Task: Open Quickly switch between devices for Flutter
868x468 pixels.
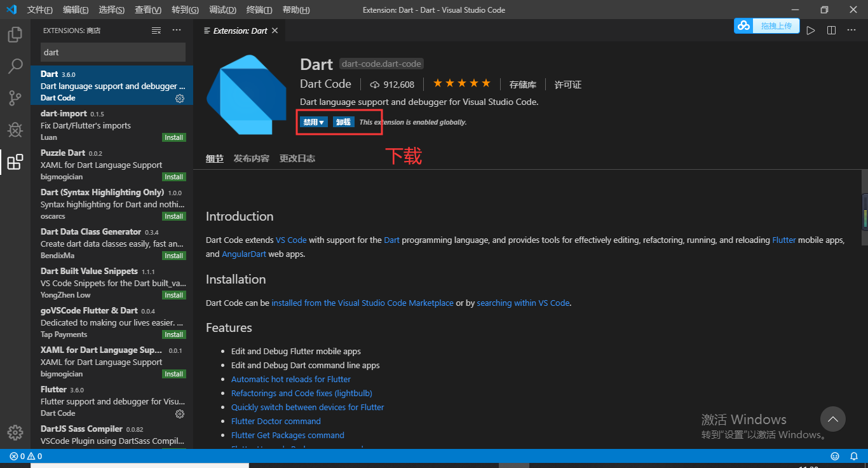Action: (308, 408)
